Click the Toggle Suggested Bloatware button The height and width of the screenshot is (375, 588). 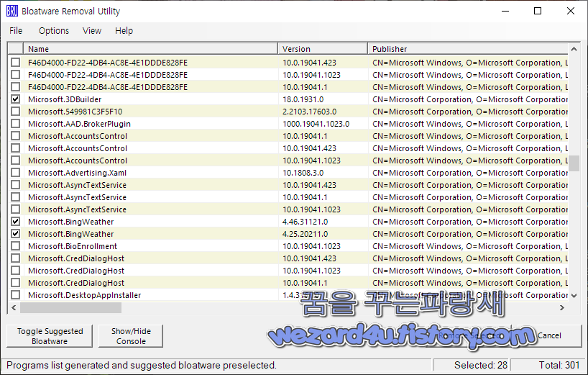pyautogui.click(x=50, y=336)
